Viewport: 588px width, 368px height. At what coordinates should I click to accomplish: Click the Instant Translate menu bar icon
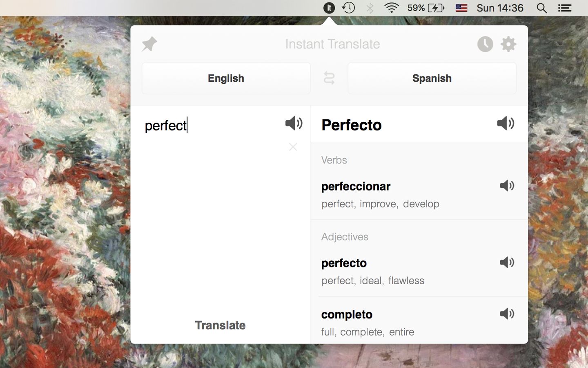click(329, 8)
